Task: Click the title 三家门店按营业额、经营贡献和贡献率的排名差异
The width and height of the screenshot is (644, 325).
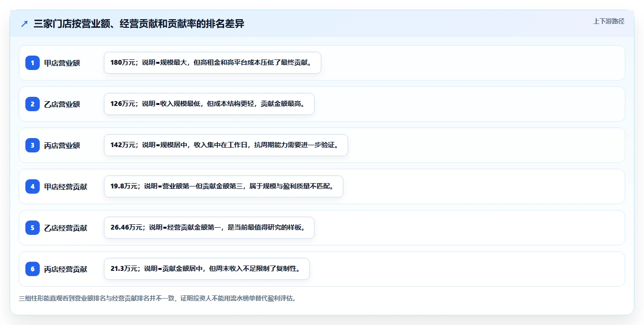Action: (139, 23)
